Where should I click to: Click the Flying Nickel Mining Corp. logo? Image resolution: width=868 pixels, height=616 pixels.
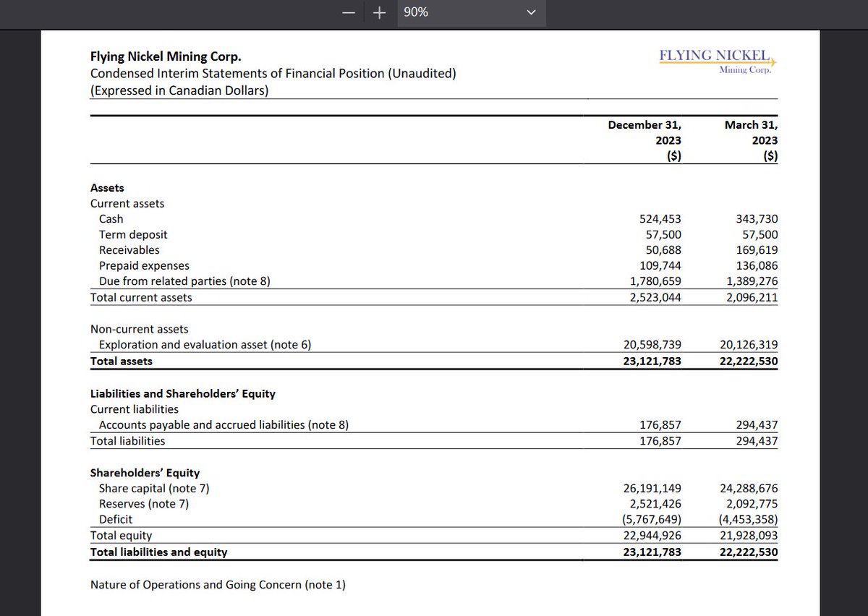pyautogui.click(x=719, y=62)
